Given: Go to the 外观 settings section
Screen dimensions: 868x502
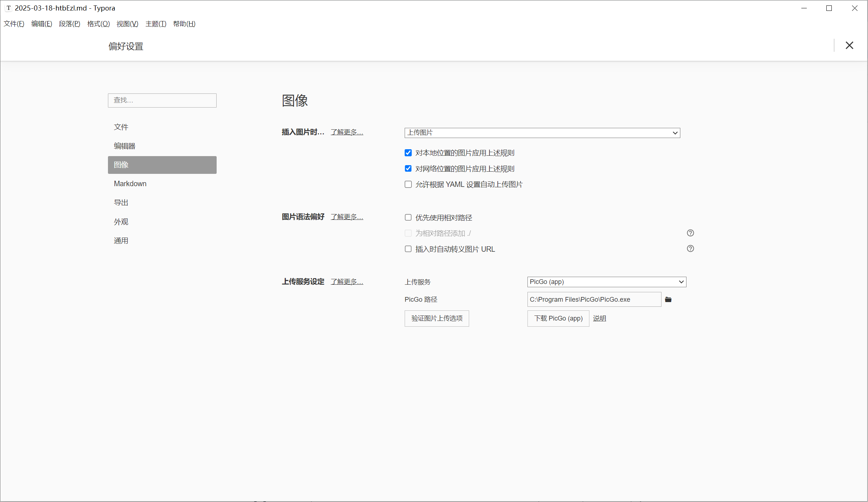Looking at the screenshot, I should [x=162, y=222].
